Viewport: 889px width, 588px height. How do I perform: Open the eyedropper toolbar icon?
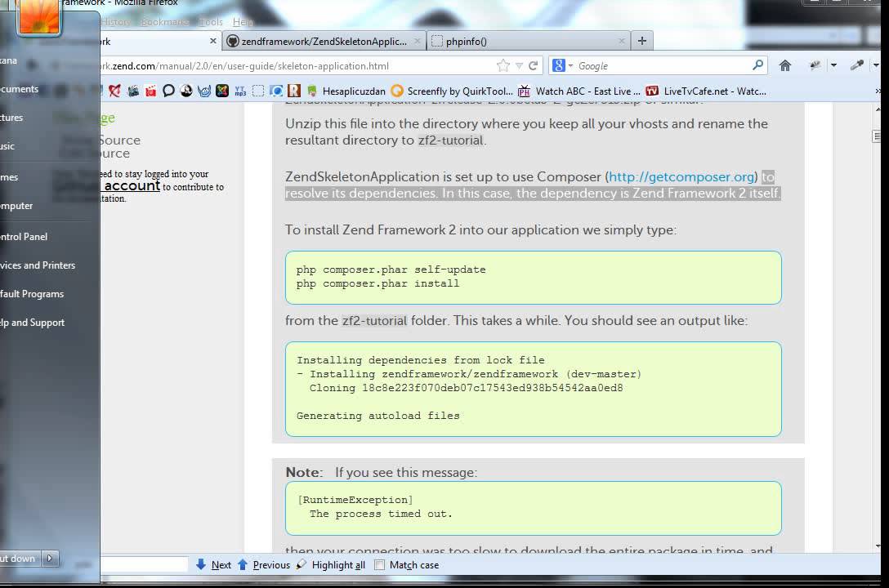click(x=856, y=65)
